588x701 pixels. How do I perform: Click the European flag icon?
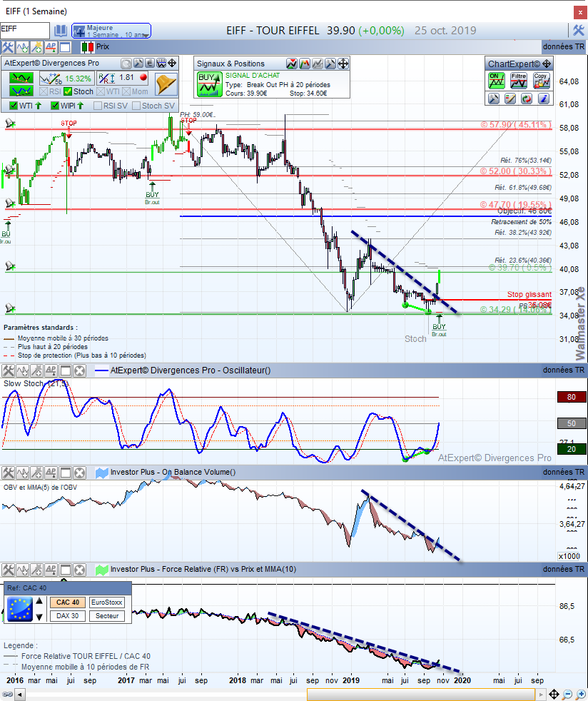[20, 609]
